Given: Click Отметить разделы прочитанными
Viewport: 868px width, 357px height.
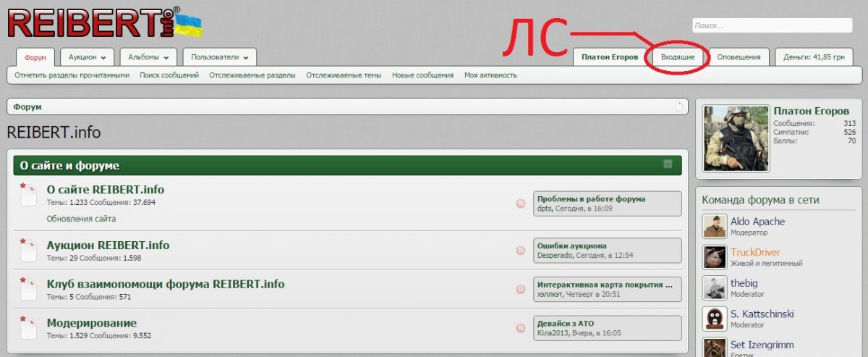Looking at the screenshot, I should [72, 75].
